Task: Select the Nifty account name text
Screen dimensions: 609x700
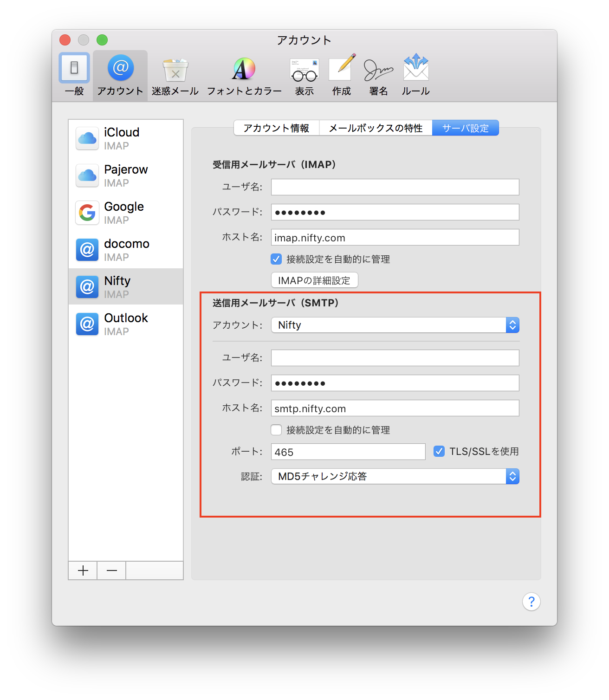Action: pyautogui.click(x=117, y=281)
